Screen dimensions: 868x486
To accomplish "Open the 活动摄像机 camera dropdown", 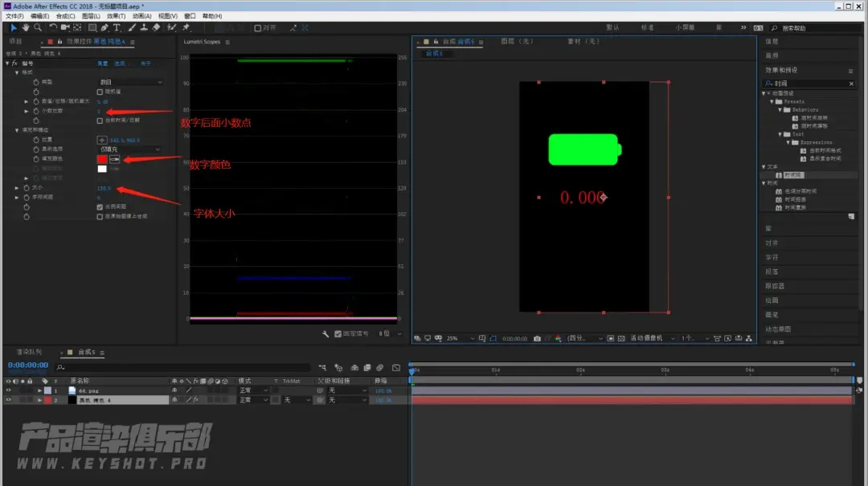I will (x=652, y=338).
